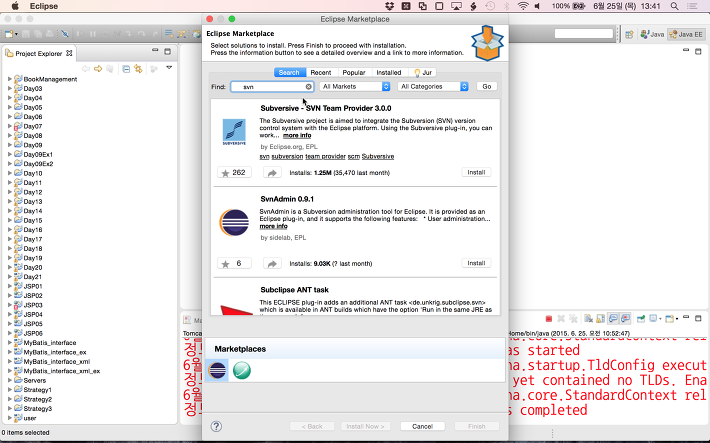Image resolution: width=710 pixels, height=443 pixels.
Task: Toggle show console when standard out changes
Action: 613,319
